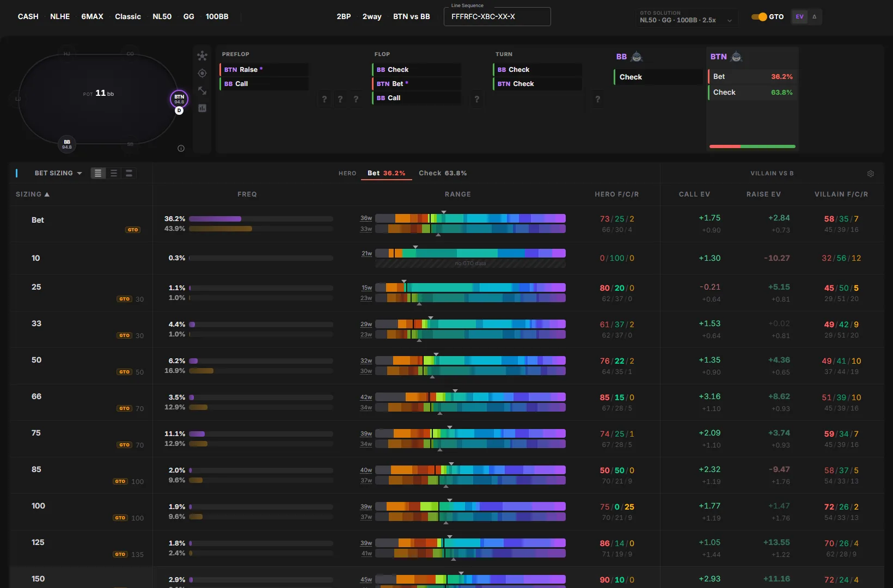The image size is (893, 588).
Task: Click the Line Sequence input field
Action: 497,17
